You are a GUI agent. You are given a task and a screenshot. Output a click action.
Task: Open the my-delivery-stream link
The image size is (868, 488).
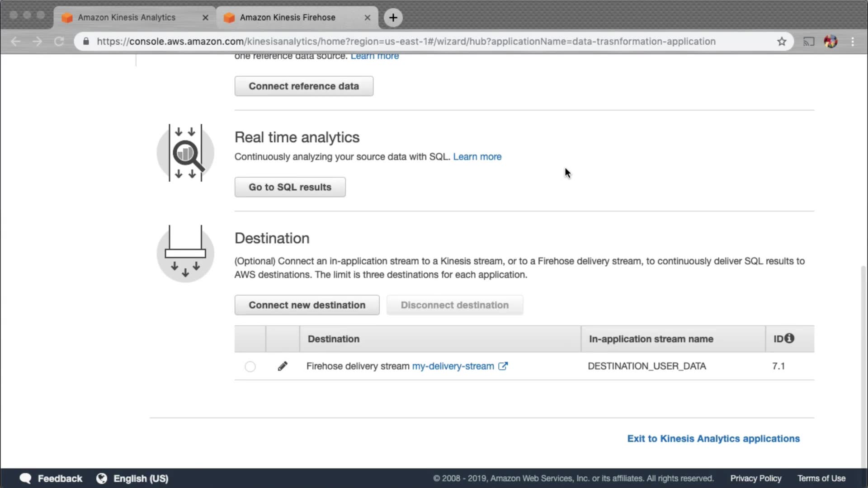(x=453, y=366)
